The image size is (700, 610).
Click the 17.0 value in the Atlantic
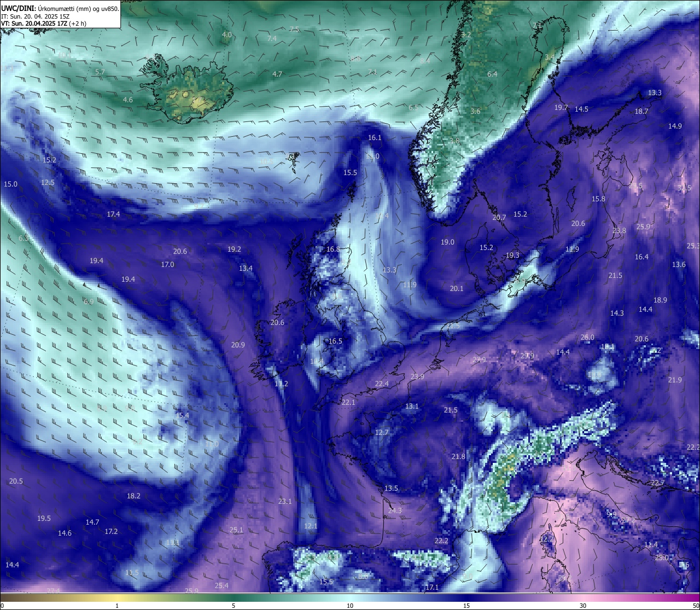pos(167,265)
